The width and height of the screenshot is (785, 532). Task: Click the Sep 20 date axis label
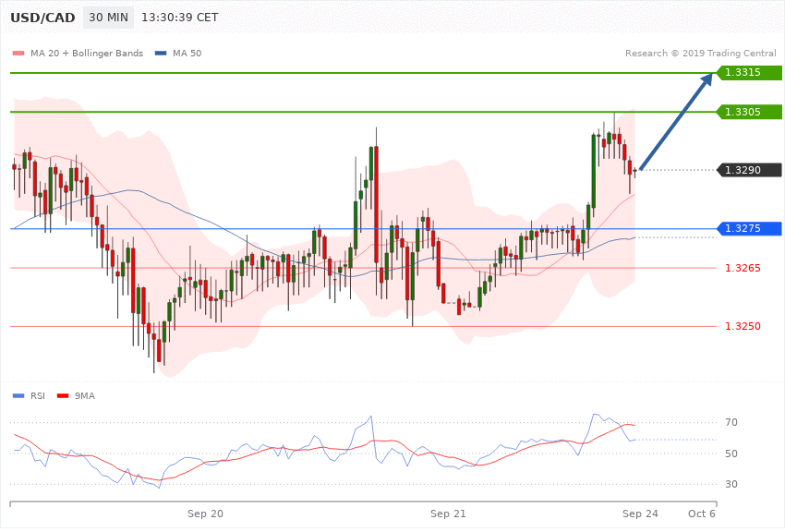[x=205, y=514]
